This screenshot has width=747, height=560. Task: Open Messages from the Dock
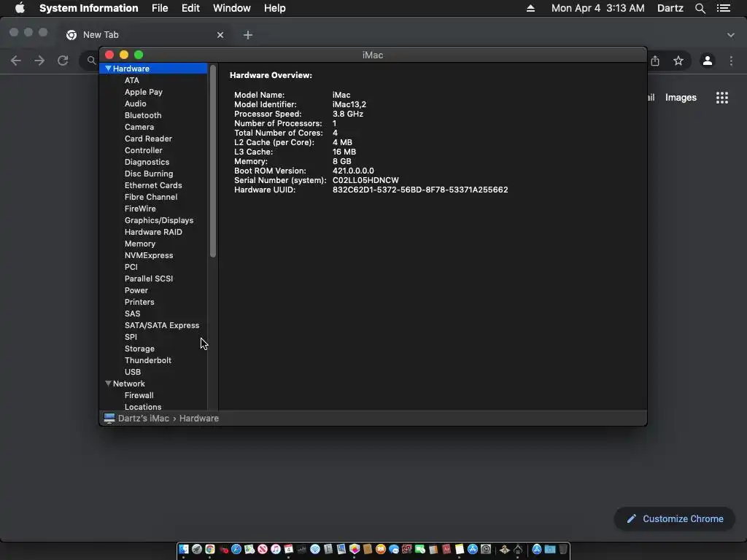tap(393, 549)
